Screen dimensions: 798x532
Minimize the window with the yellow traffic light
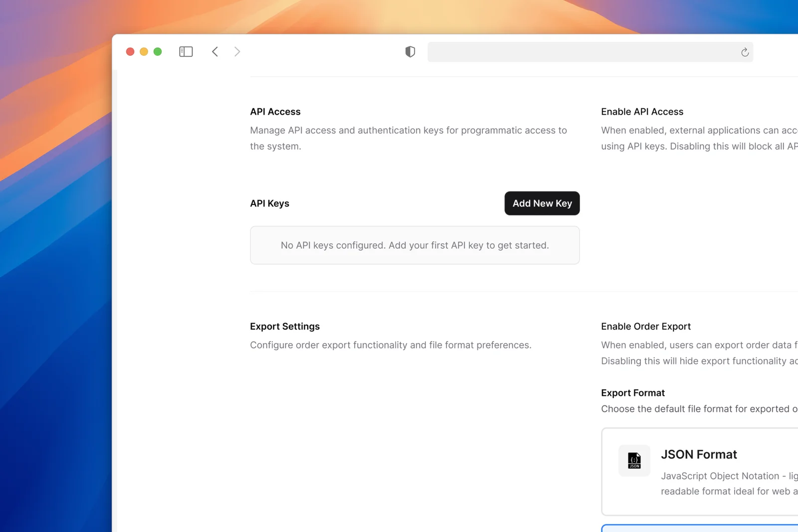[x=144, y=51]
